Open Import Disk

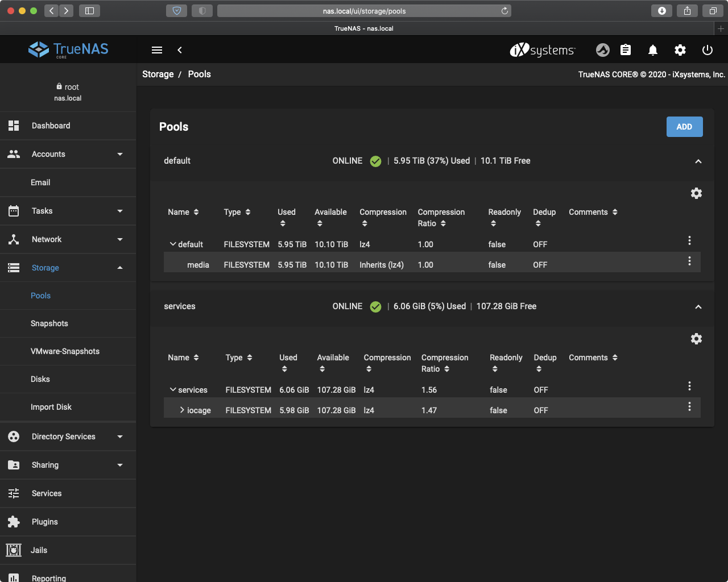(x=68, y=407)
